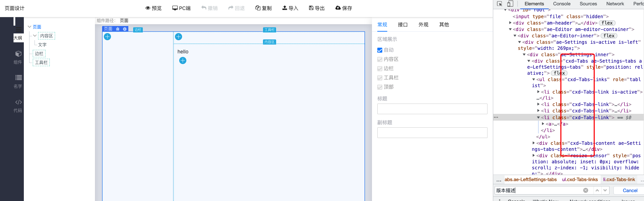The image size is (644, 201).
Task: Open the DevTools Sources tab
Action: tap(589, 4)
